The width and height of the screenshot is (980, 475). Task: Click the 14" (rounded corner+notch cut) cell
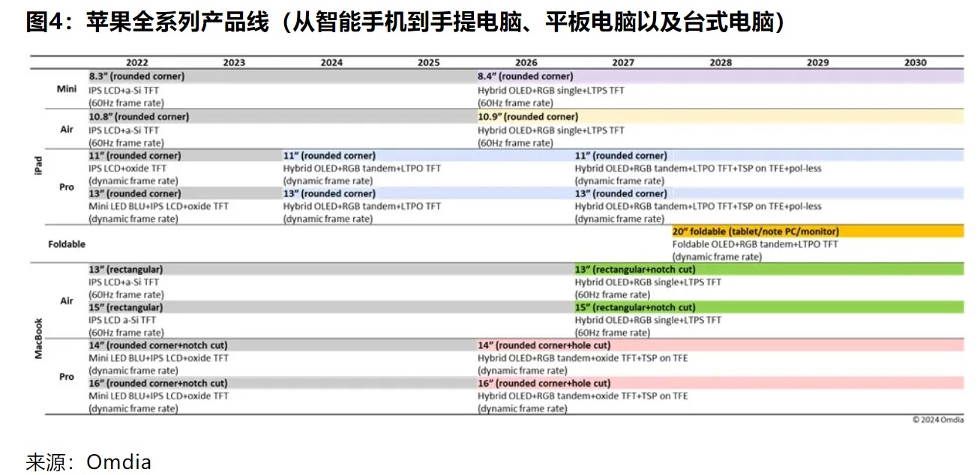pos(283,345)
